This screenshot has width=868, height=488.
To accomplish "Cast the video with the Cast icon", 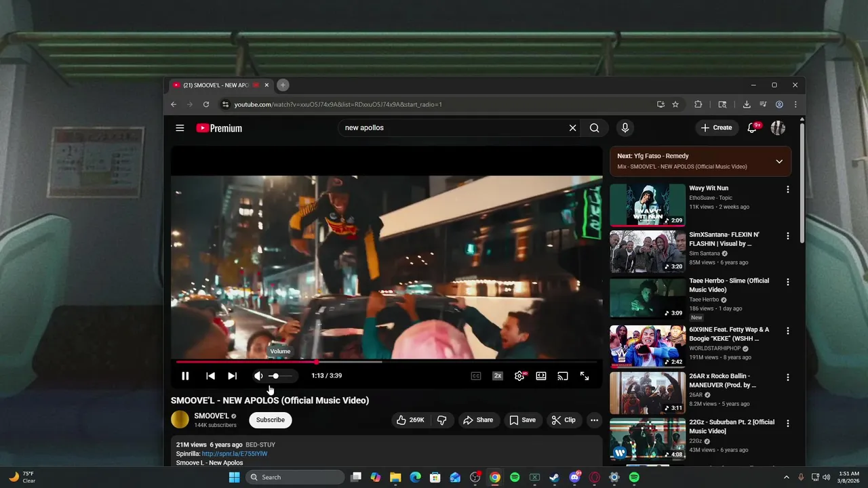I will pyautogui.click(x=563, y=376).
